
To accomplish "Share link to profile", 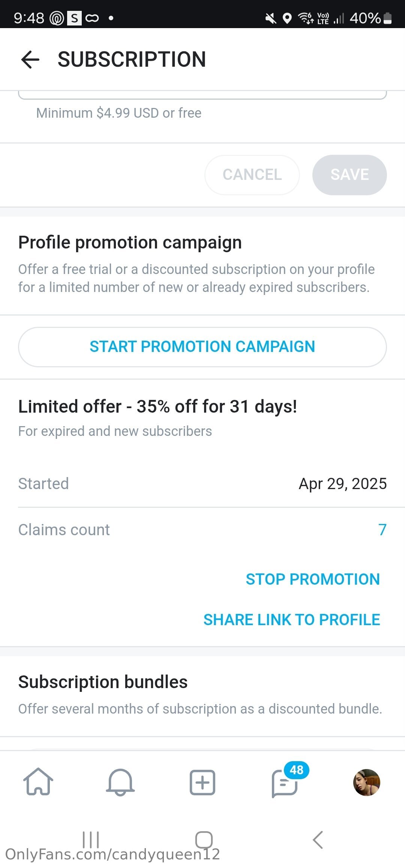I will pyautogui.click(x=292, y=620).
